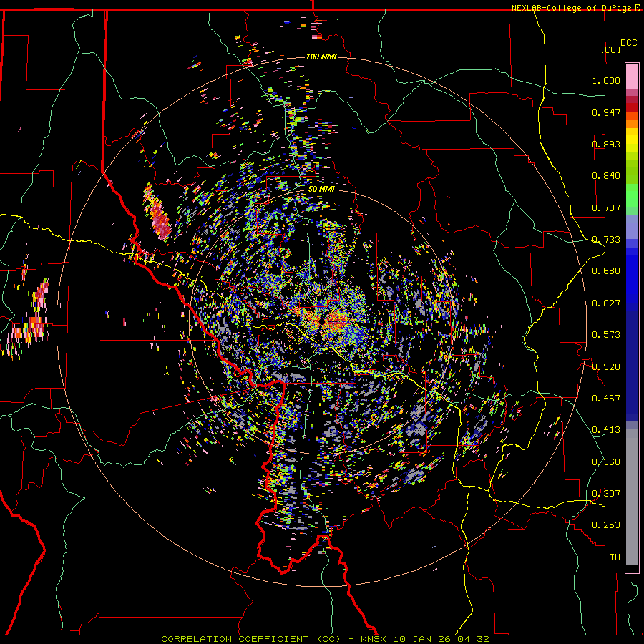
Task: Click the 0.787 legend value
Action: click(606, 208)
